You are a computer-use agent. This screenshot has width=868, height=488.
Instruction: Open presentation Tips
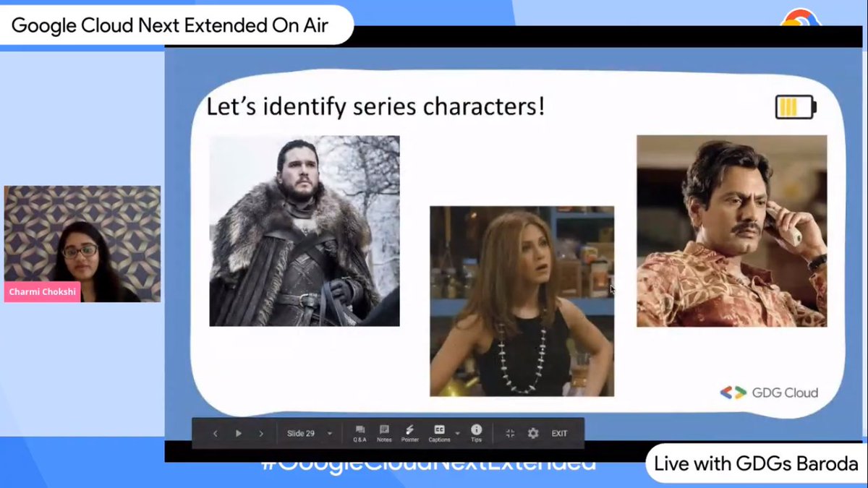click(476, 433)
